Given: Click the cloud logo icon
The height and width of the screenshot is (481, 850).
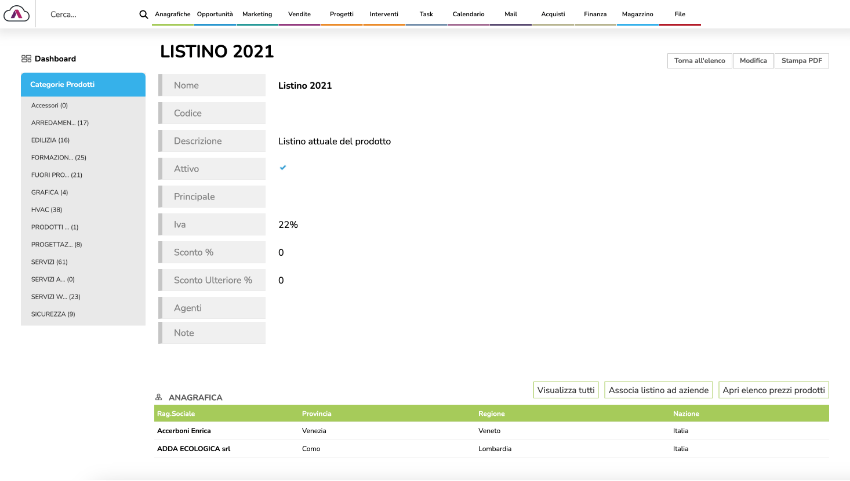Looking at the screenshot, I should (18, 14).
